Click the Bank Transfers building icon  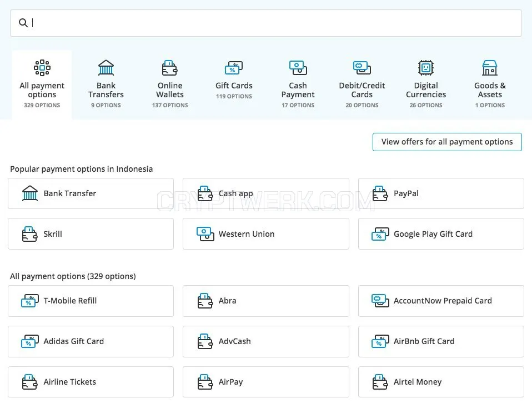[x=106, y=68]
